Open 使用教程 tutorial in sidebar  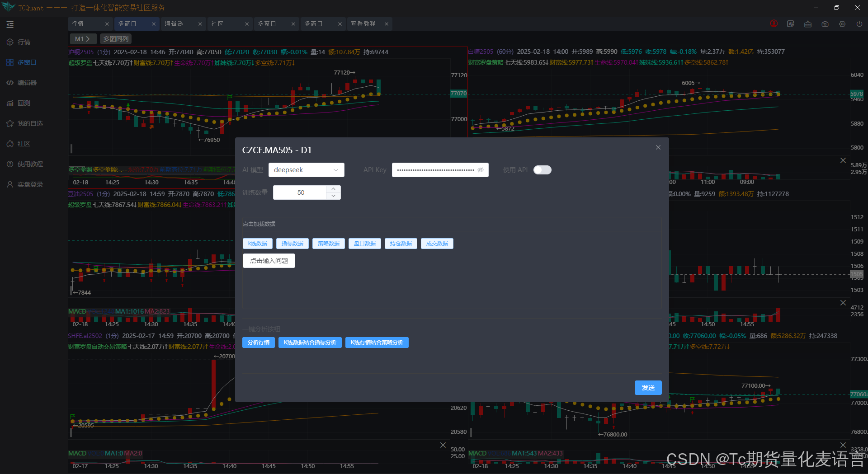pyautogui.click(x=25, y=164)
